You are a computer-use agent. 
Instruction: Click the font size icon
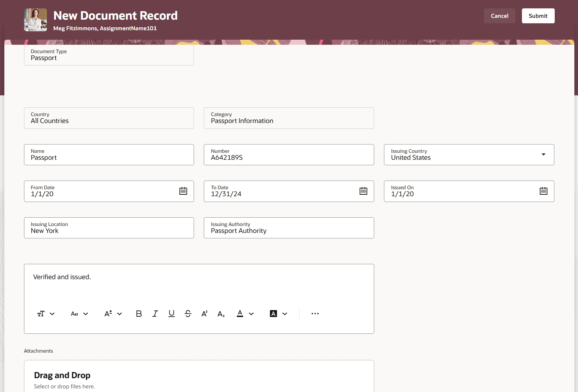(x=108, y=314)
